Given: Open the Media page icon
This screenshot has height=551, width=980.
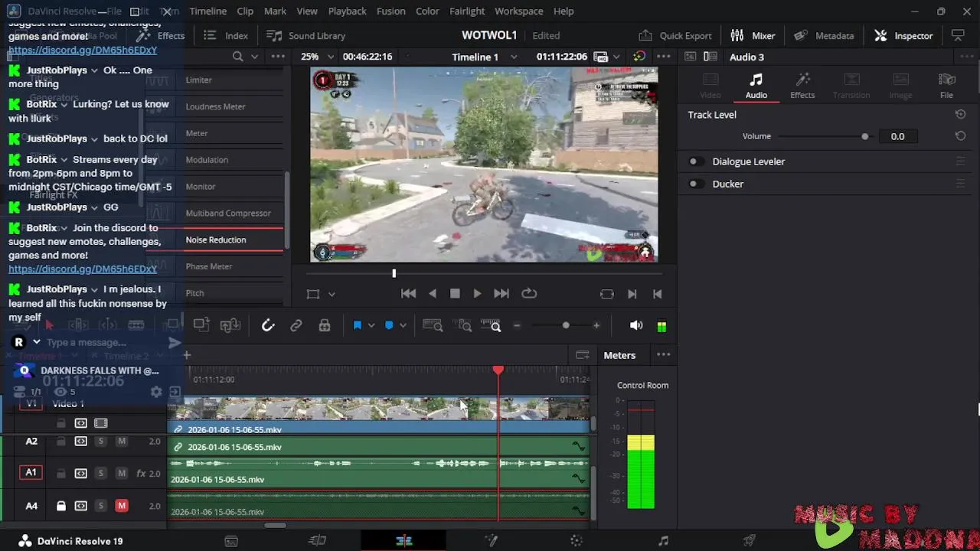Looking at the screenshot, I should coord(231,540).
